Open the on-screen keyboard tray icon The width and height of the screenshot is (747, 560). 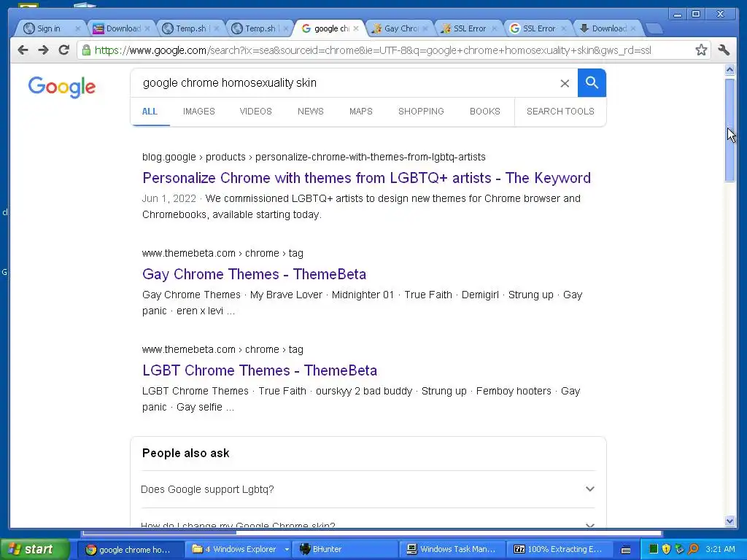(x=626, y=550)
